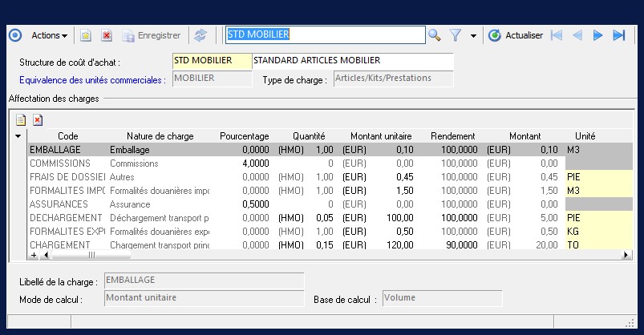Click the TO unit cell
The height and width of the screenshot is (335, 644).
[599, 244]
